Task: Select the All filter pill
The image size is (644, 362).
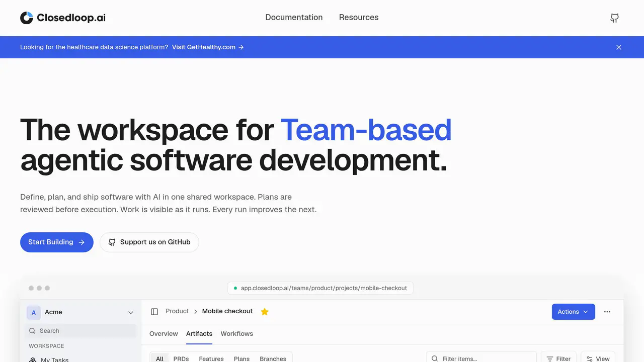Action: (x=159, y=358)
